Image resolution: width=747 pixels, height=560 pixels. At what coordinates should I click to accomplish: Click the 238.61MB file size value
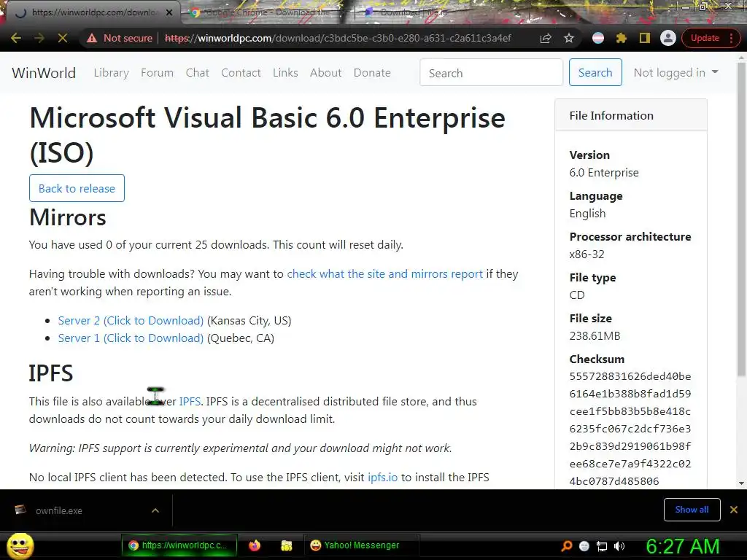click(595, 335)
